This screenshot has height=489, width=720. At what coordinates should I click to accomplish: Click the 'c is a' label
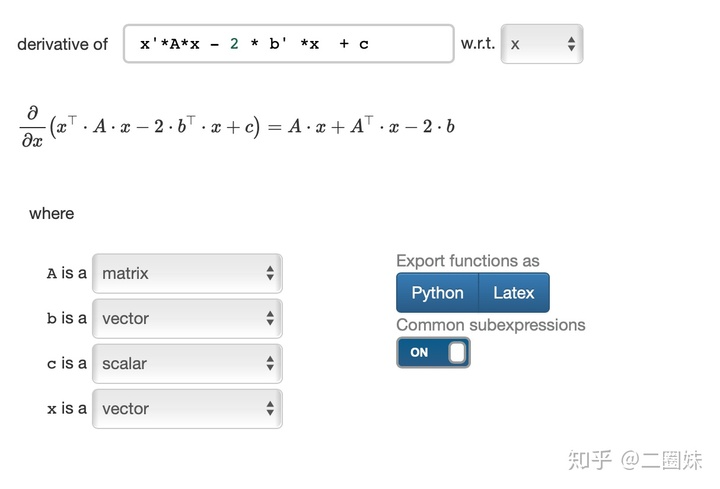[66, 364]
